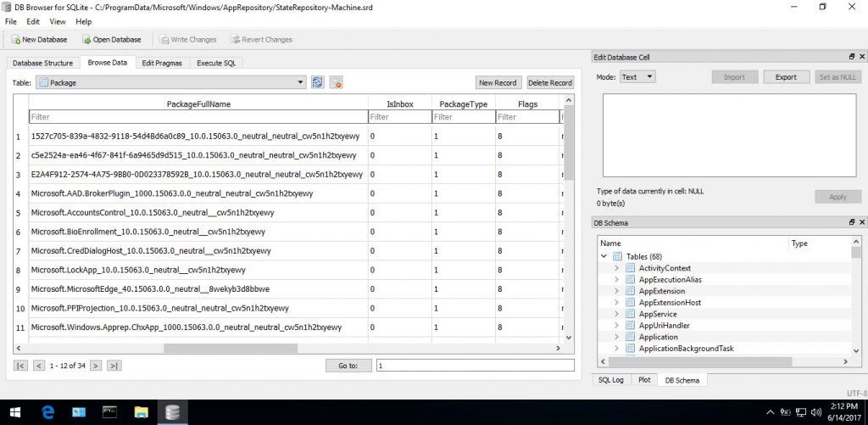Select the Microsoft.MicrosoftEdge package row cell

tap(198, 288)
